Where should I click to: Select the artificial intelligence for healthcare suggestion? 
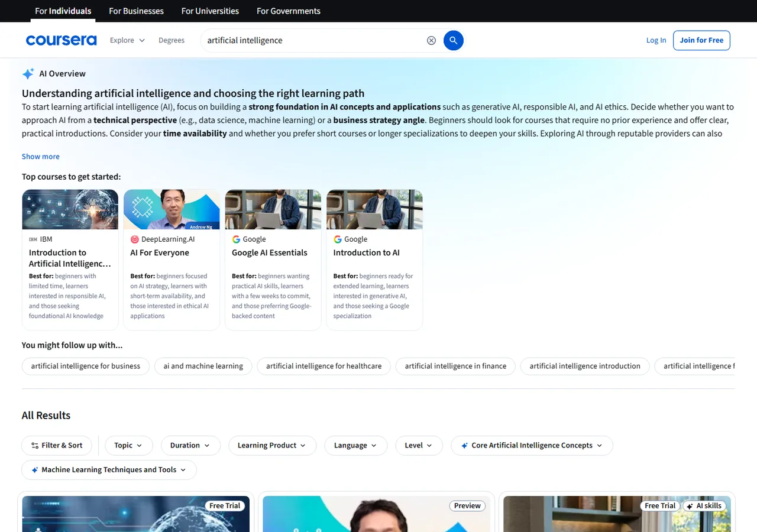point(323,366)
